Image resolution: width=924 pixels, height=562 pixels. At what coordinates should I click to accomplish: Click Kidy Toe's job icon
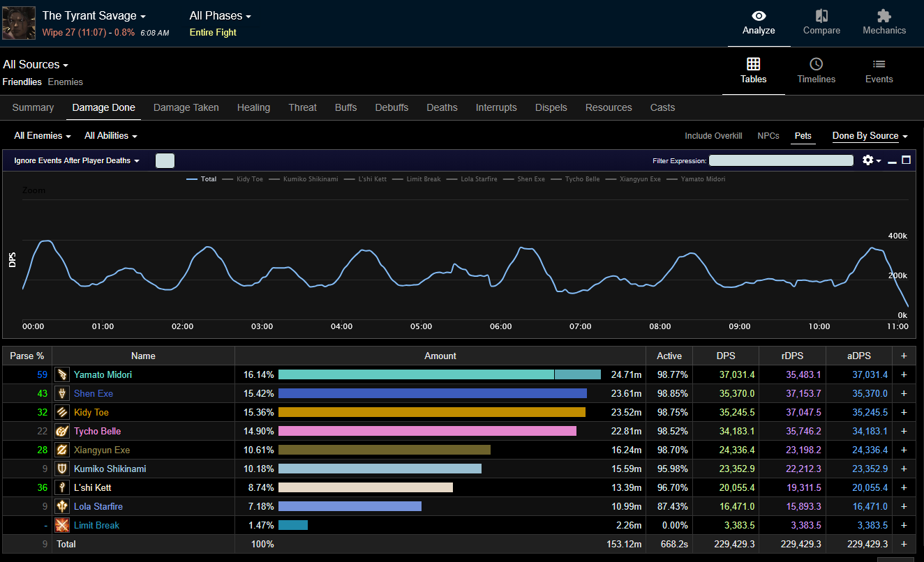[63, 412]
